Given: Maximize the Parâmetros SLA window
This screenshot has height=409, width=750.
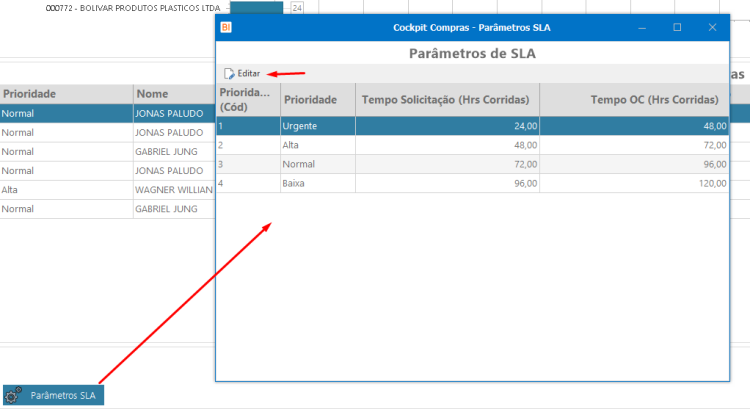Looking at the screenshot, I should pos(677,28).
